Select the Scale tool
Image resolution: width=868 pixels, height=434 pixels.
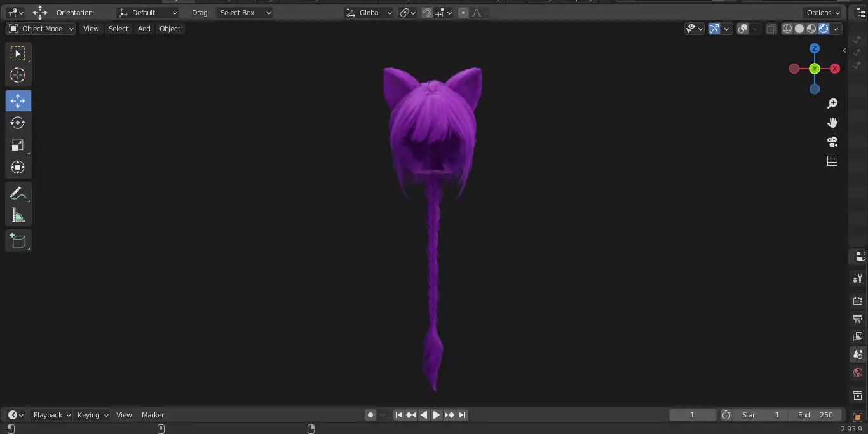point(18,145)
